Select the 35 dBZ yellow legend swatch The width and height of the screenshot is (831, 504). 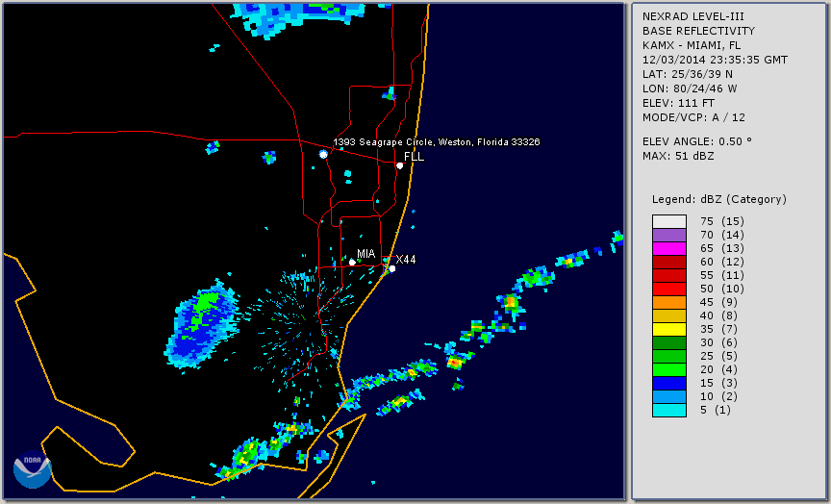pyautogui.click(x=669, y=330)
